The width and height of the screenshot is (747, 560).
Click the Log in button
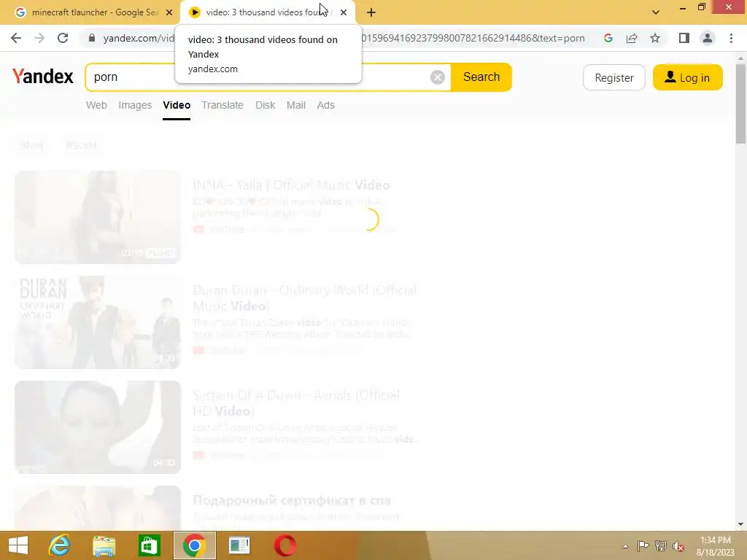[687, 77]
